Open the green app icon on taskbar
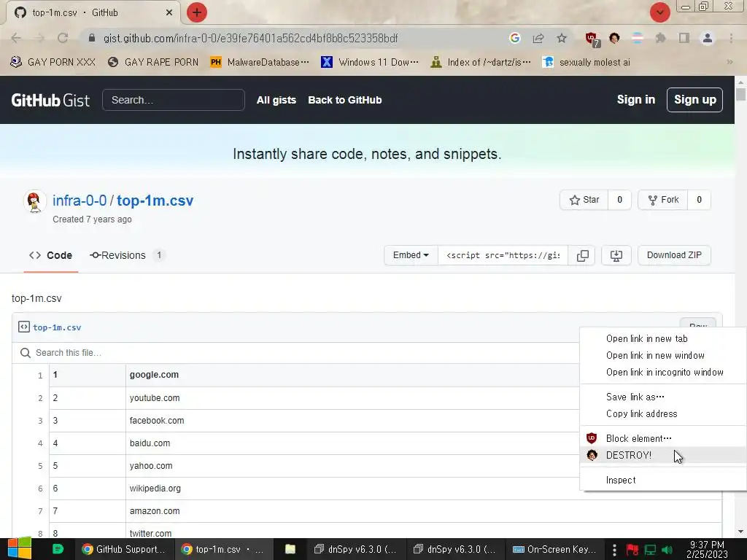The height and width of the screenshot is (560, 747). (x=58, y=549)
